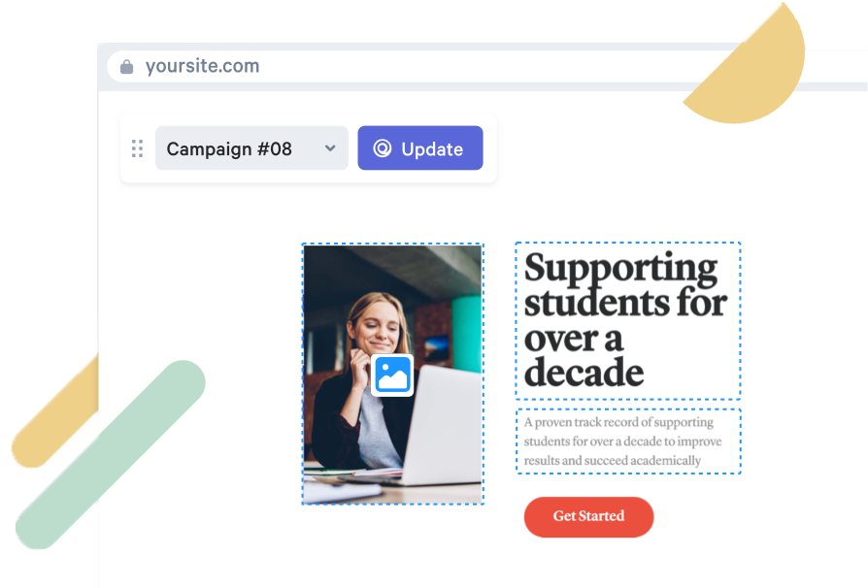Select the Supporting students headline block
This screenshot has width=868, height=588.
pyautogui.click(x=628, y=321)
